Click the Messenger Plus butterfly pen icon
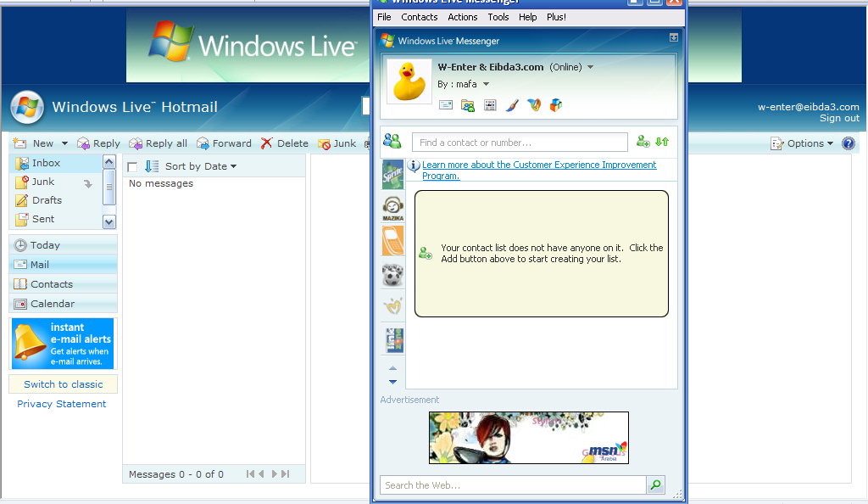 tap(534, 104)
